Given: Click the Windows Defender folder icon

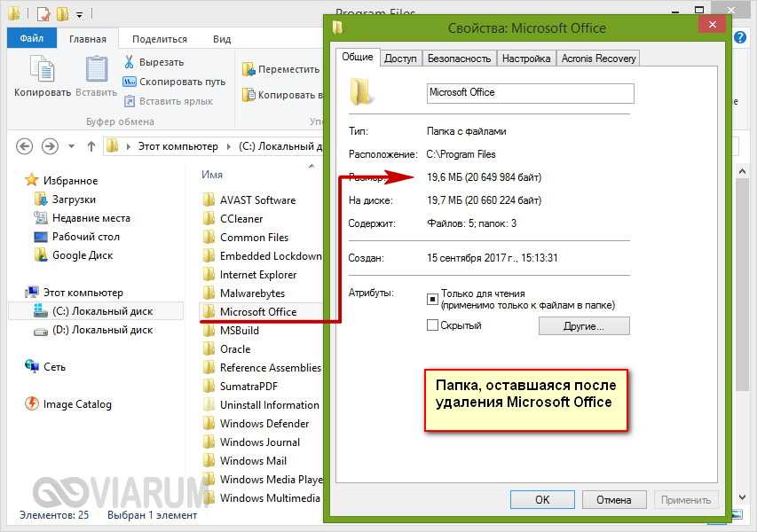Looking at the screenshot, I should pyautogui.click(x=209, y=424).
